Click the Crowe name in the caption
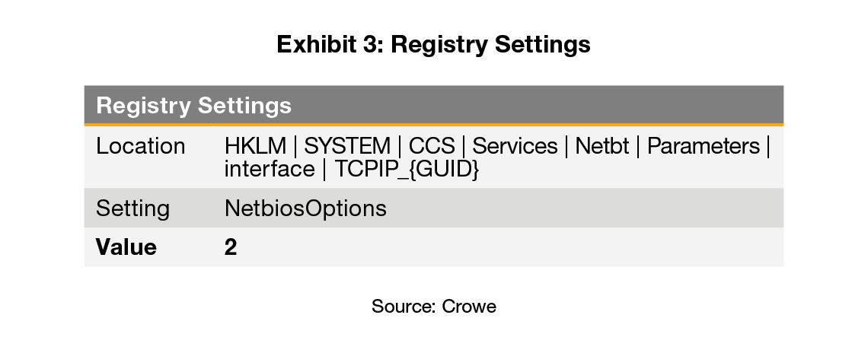Viewport: 868px width, 350px height. tap(469, 307)
